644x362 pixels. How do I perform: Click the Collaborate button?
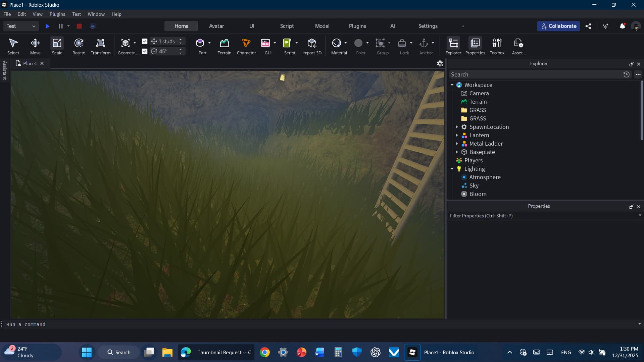[x=558, y=26]
